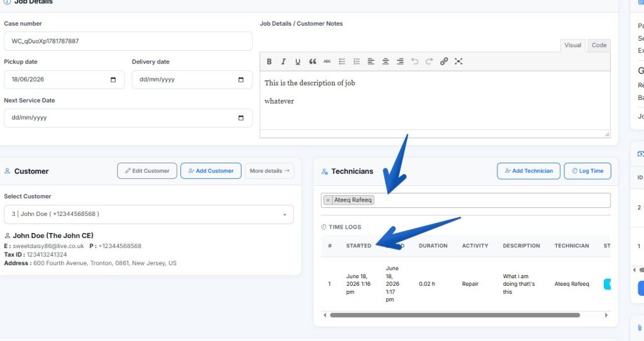This screenshot has width=644, height=341.
Task: Open the Select Customer dropdown
Action: (148, 214)
